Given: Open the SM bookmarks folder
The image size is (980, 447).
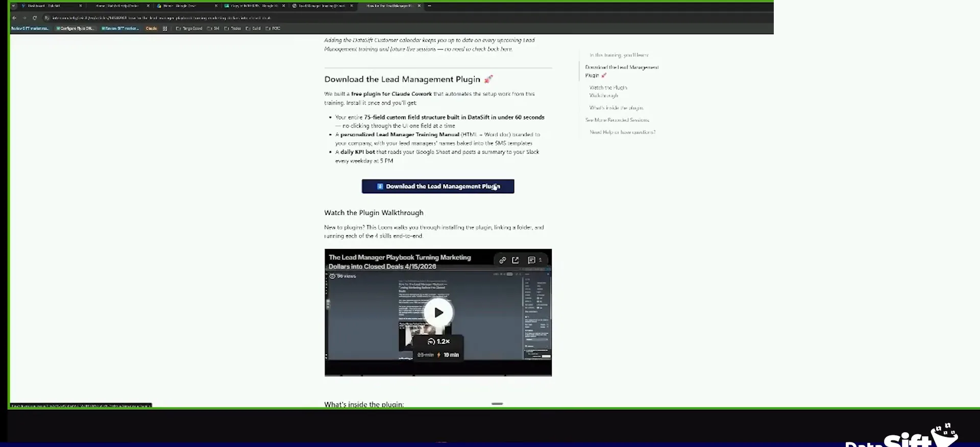Looking at the screenshot, I should [x=213, y=29].
